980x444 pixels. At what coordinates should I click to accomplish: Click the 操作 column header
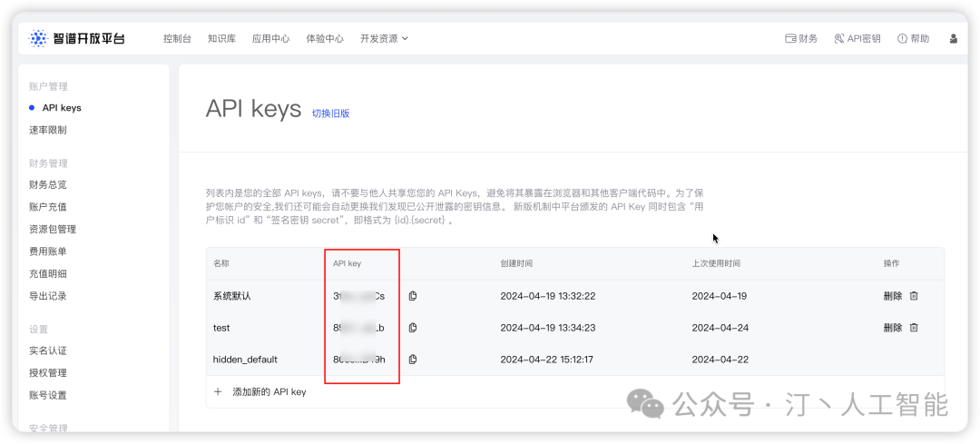click(891, 264)
